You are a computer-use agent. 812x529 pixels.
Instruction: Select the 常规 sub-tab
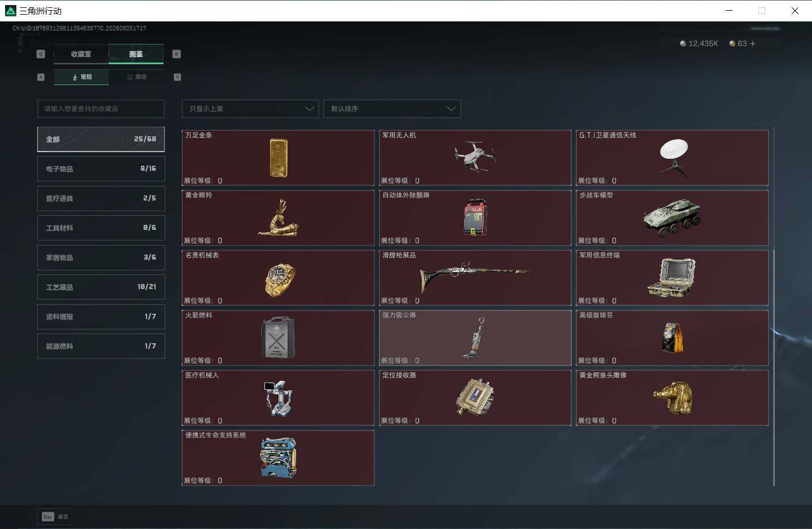coord(82,77)
